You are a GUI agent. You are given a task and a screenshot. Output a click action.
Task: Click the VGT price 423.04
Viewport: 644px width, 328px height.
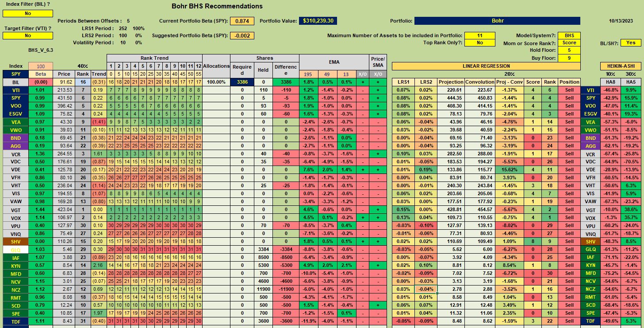pos(64,209)
